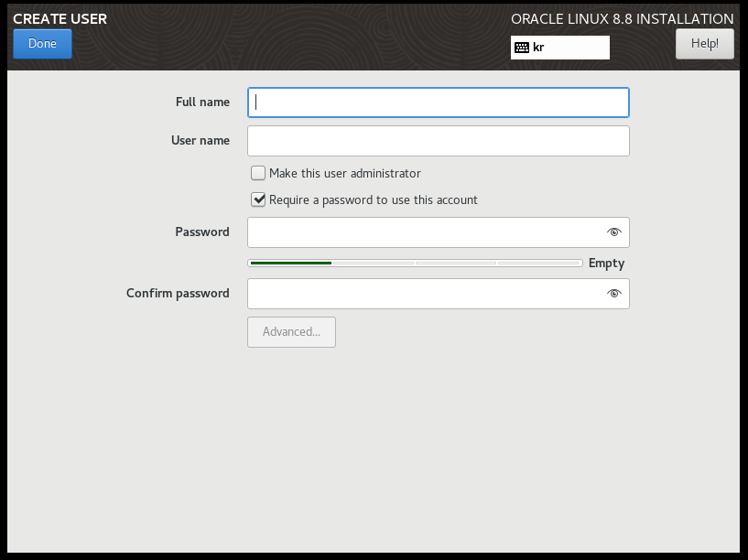Click the blue Done button
The image size is (748, 560).
(x=42, y=44)
